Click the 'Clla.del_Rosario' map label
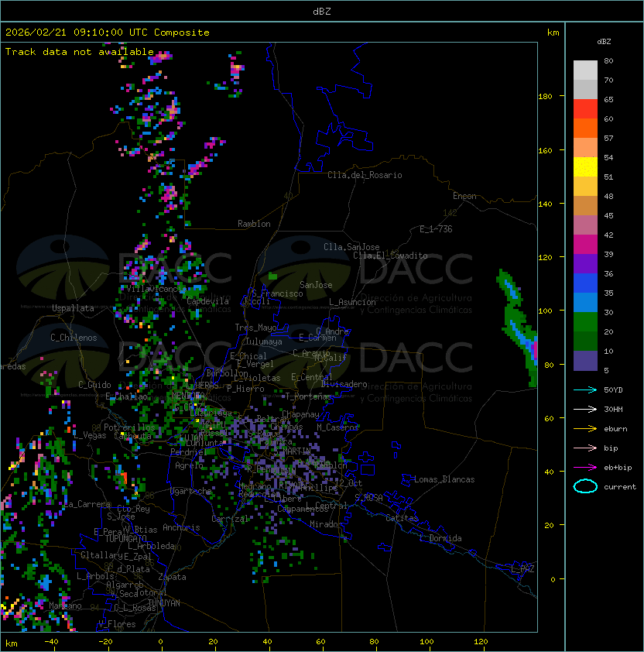 [x=365, y=175]
